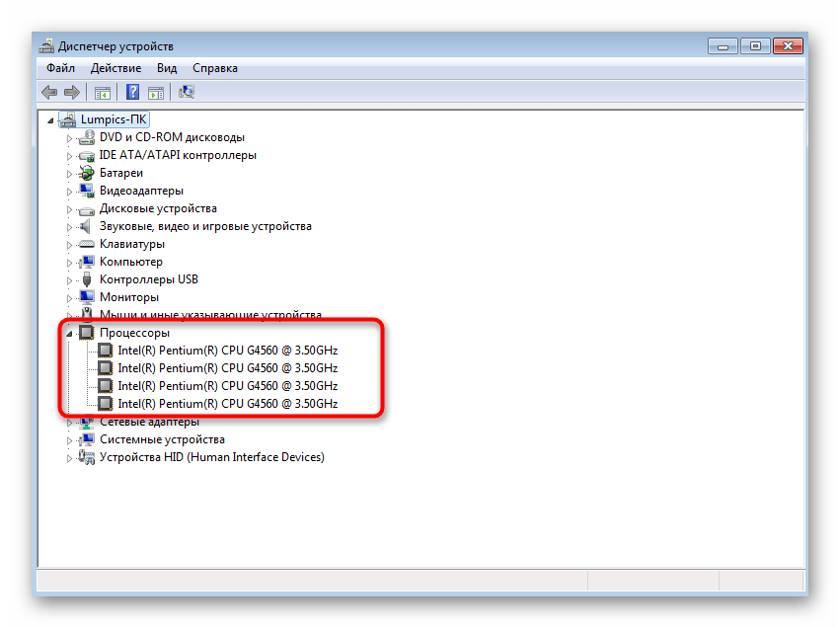Open the Справка menu
This screenshot has height=628, width=840.
click(x=214, y=68)
